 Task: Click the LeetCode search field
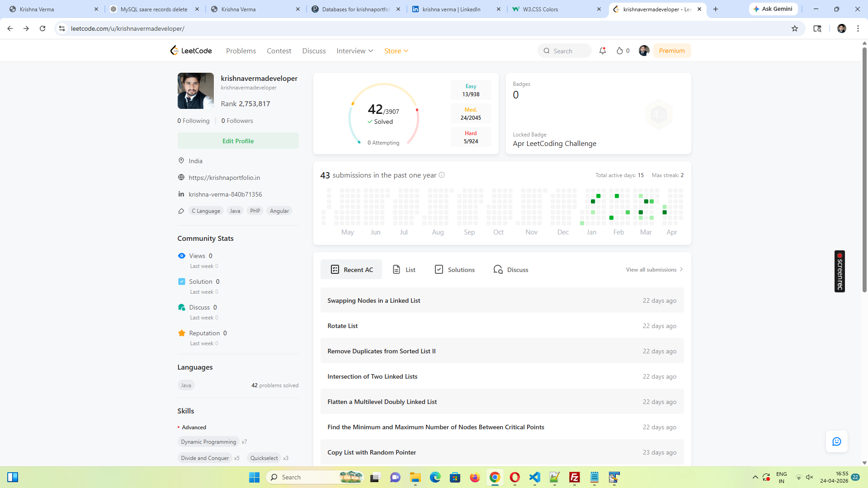[x=565, y=51]
